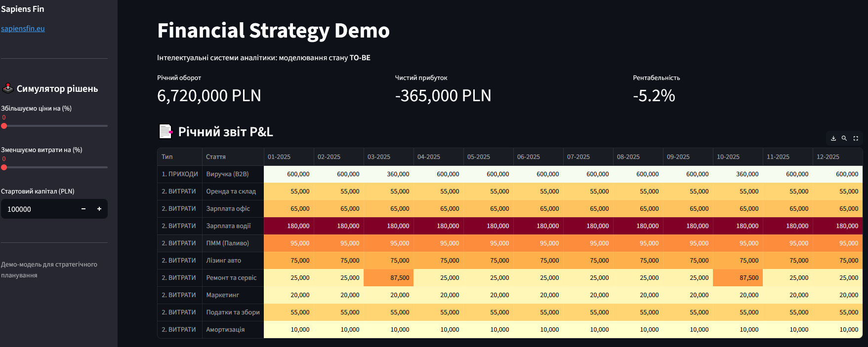Click the cost reduction slider handle
The height and width of the screenshot is (347, 868).
point(4,167)
